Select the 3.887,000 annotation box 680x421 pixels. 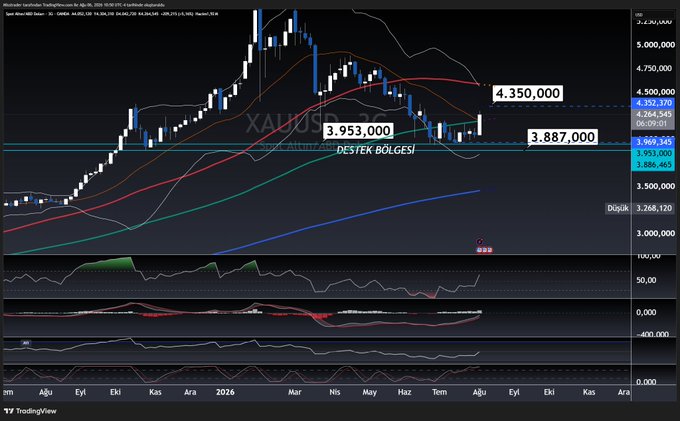pos(562,137)
